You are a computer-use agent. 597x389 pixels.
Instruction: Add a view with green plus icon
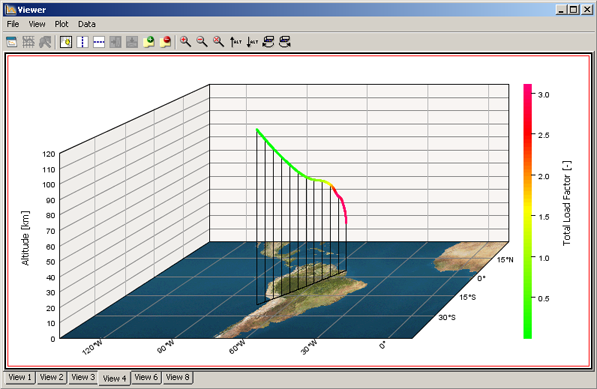coord(149,42)
